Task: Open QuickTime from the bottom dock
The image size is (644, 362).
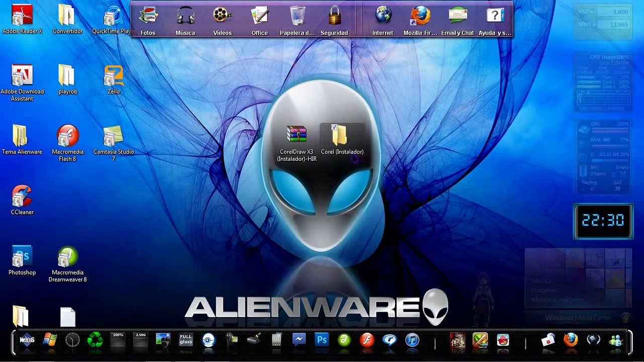Action: coord(389,340)
